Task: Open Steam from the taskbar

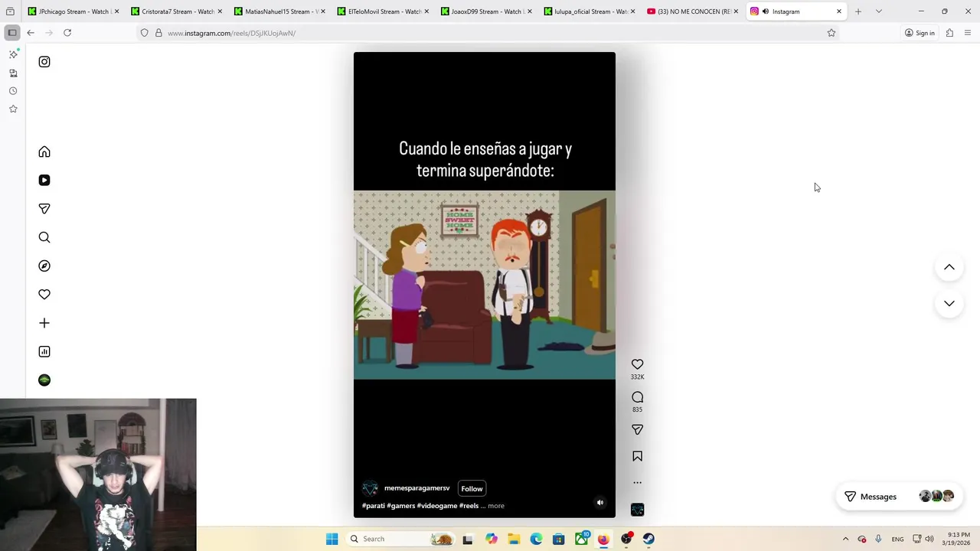Action: coord(648,539)
